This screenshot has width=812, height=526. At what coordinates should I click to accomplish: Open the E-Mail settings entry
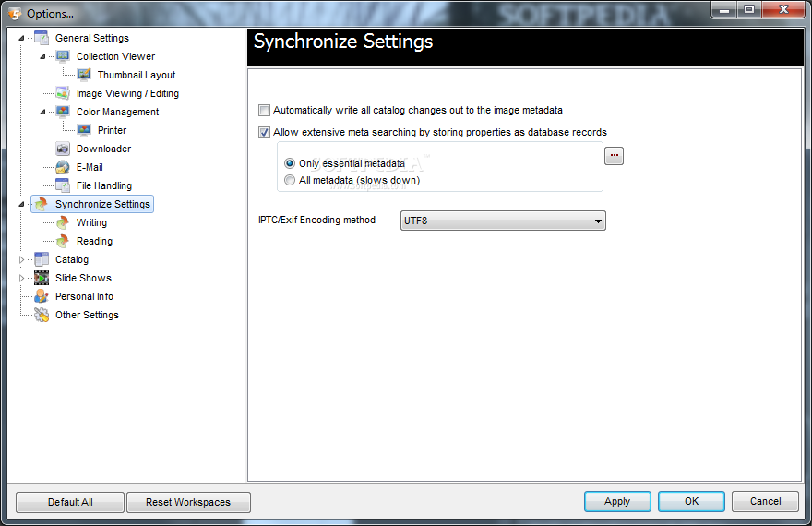pos(90,167)
